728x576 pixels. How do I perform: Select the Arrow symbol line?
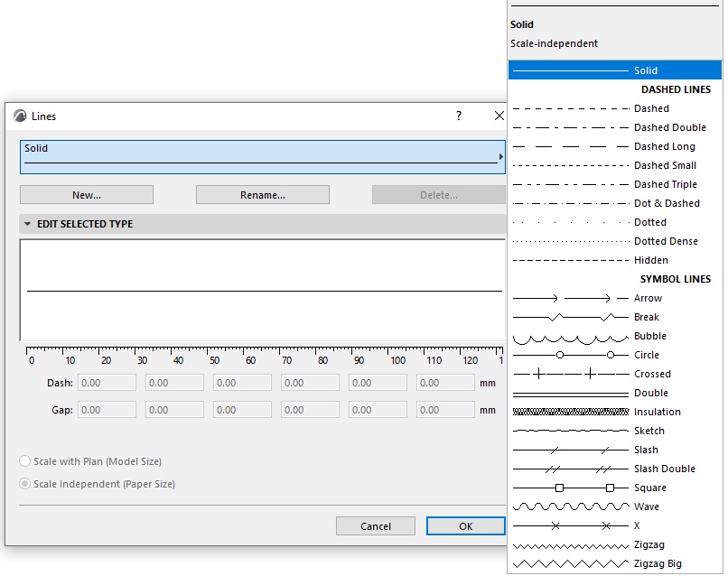coord(615,298)
